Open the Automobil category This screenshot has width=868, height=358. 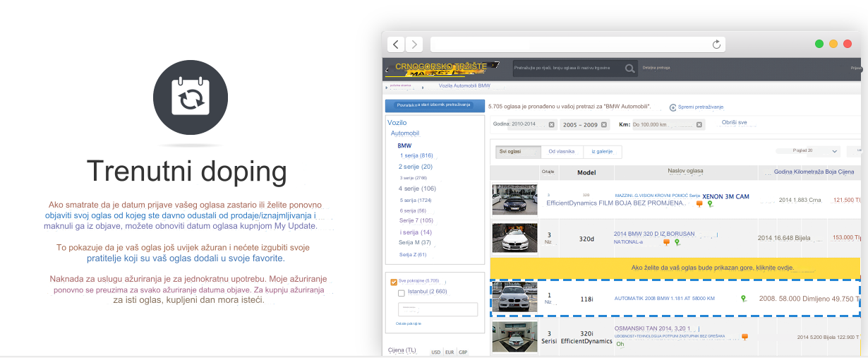[x=405, y=133]
